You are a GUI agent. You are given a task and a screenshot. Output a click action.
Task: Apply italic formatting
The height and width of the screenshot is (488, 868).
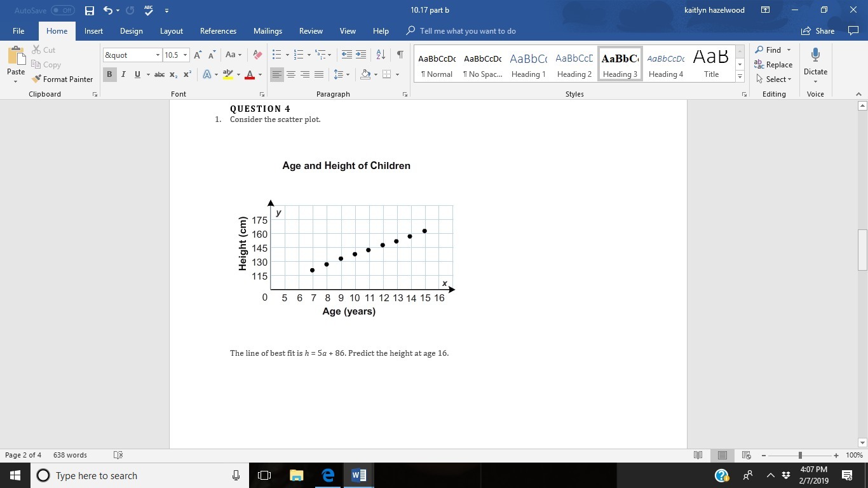[x=123, y=74]
